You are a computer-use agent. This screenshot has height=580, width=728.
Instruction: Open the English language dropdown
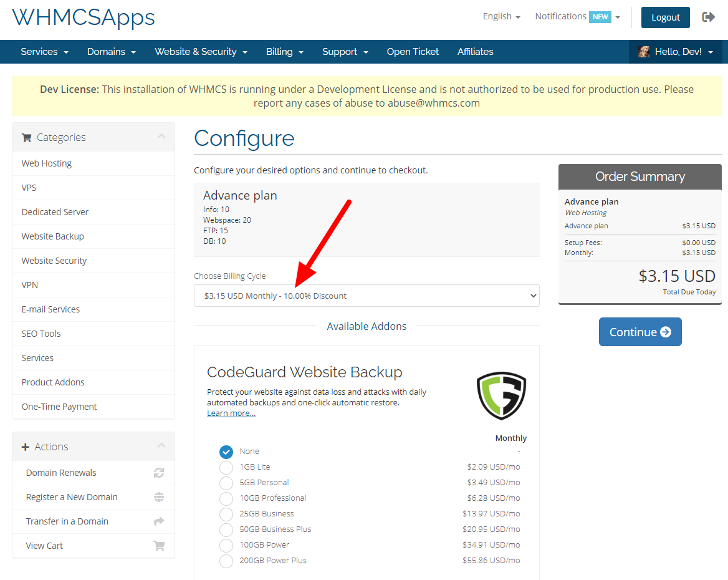[501, 16]
